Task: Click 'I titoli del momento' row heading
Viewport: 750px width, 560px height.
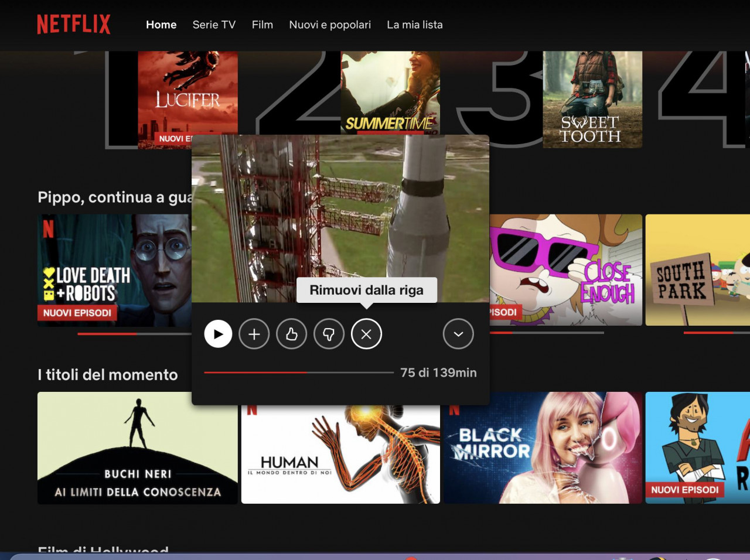Action: click(108, 375)
